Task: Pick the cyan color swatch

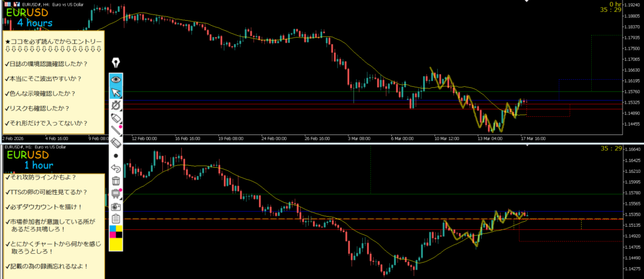Action: click(x=113, y=229)
